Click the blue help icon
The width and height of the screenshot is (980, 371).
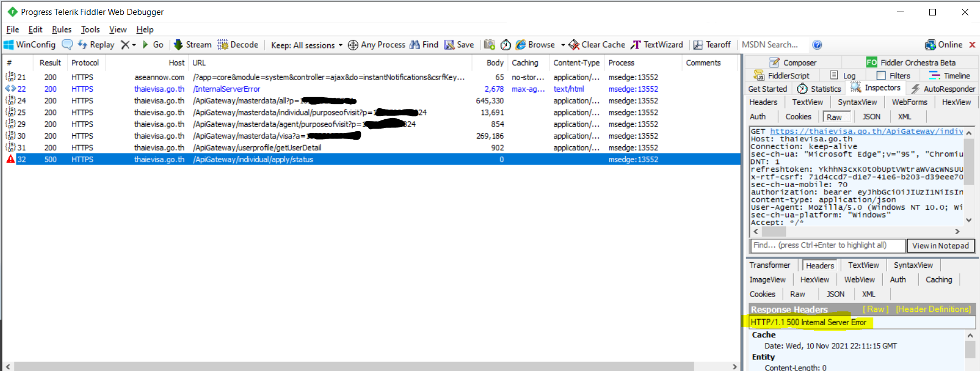(817, 45)
